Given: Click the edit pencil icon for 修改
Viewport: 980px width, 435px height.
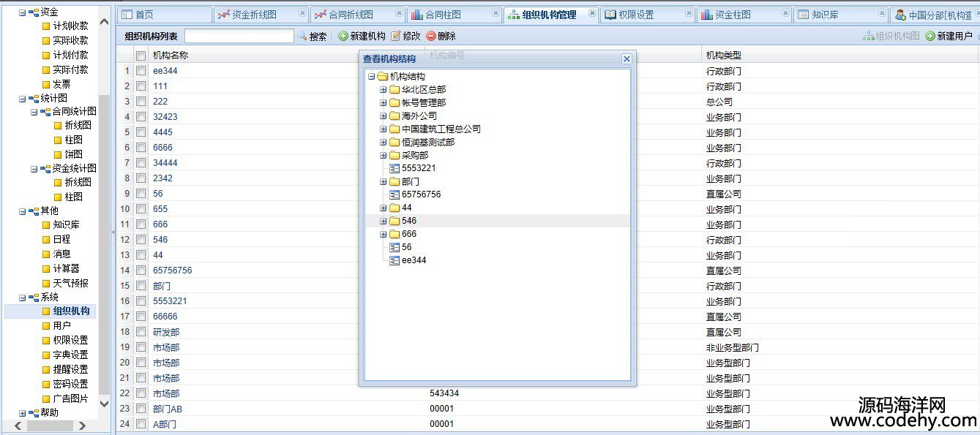Looking at the screenshot, I should [x=395, y=36].
